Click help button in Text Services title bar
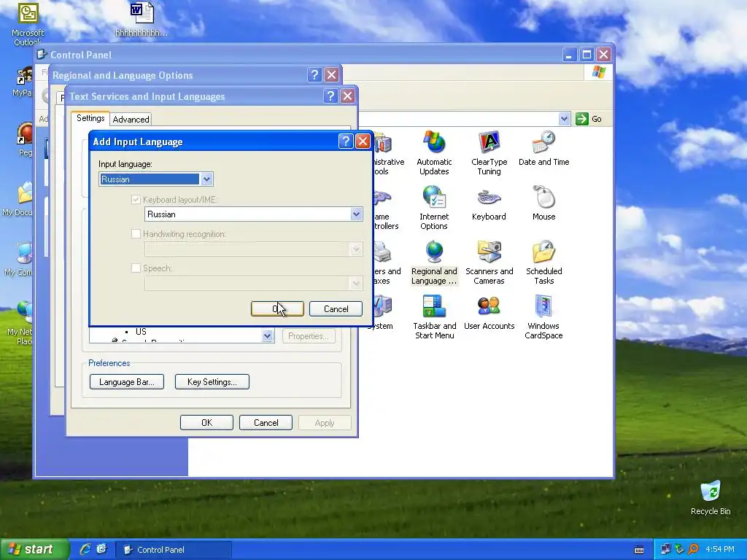The height and width of the screenshot is (560, 747). (330, 96)
